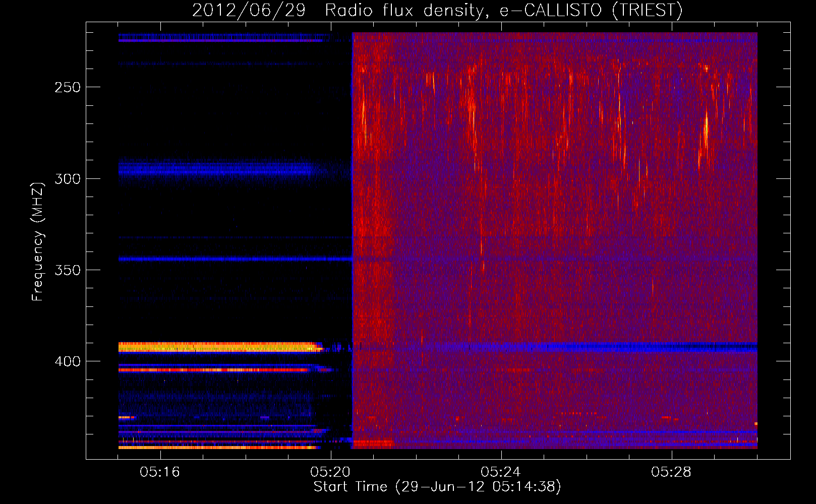Click the plot title mentioning e-CALLISTO (TRIEST)

tap(437, 10)
